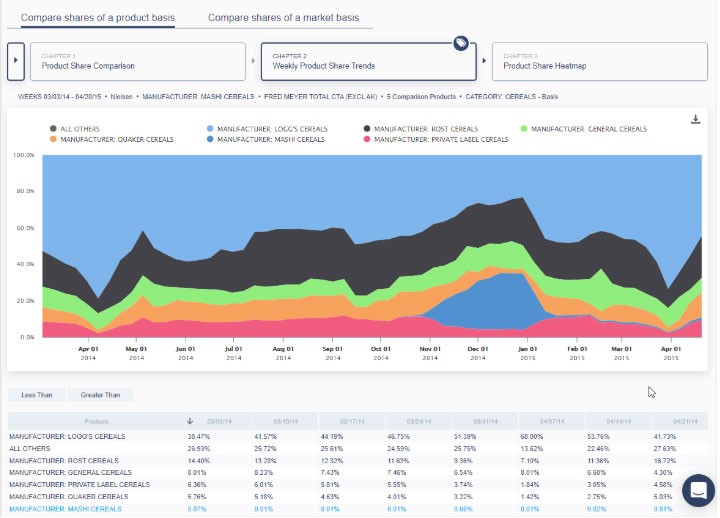The width and height of the screenshot is (720, 518).
Task: Click the Nielsen data source text
Action: 122,97
